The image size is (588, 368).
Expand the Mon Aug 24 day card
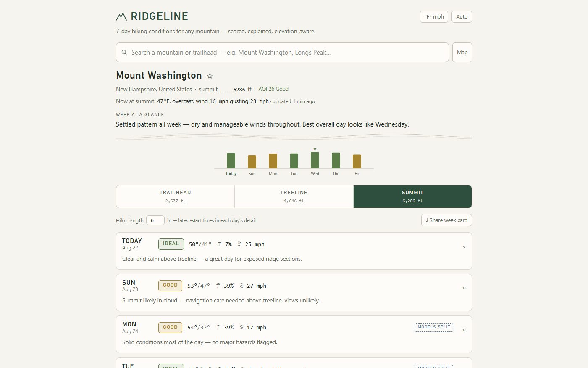(464, 330)
